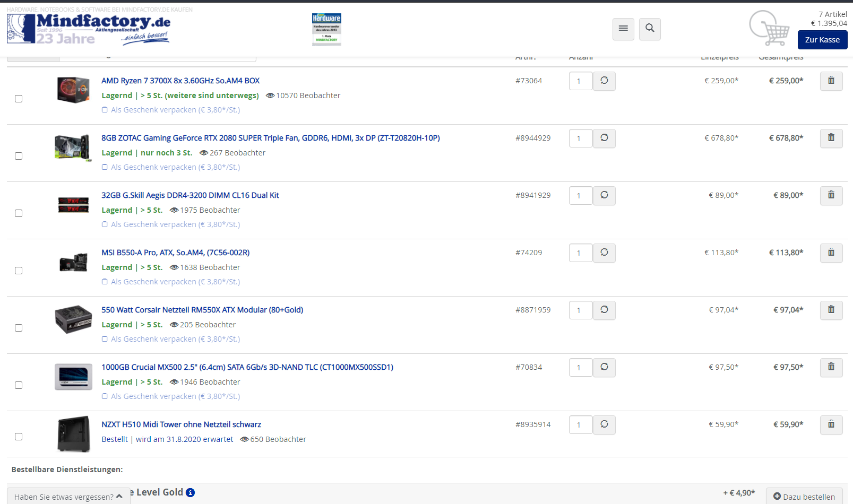Click the NZXT case thumbnail
This screenshot has width=853, height=504.
click(x=74, y=434)
